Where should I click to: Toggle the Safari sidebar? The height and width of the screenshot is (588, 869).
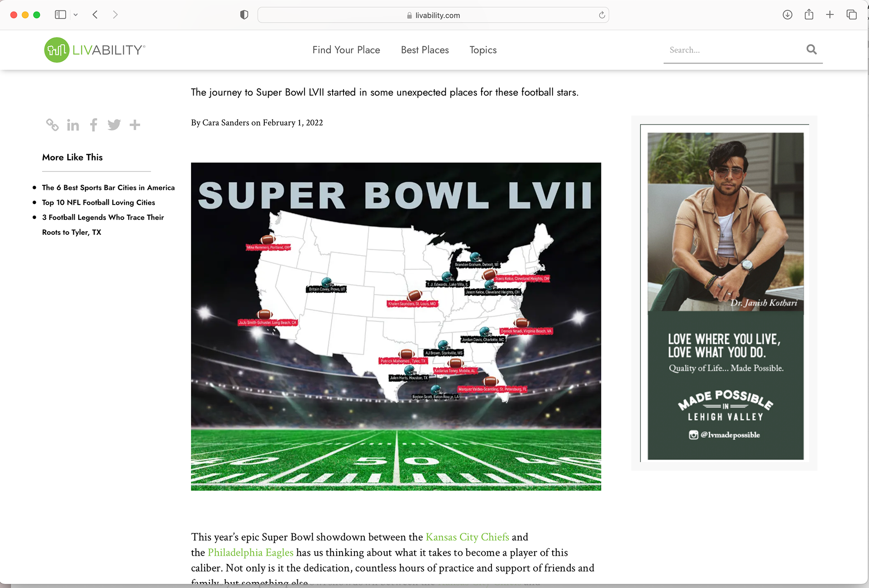point(60,15)
